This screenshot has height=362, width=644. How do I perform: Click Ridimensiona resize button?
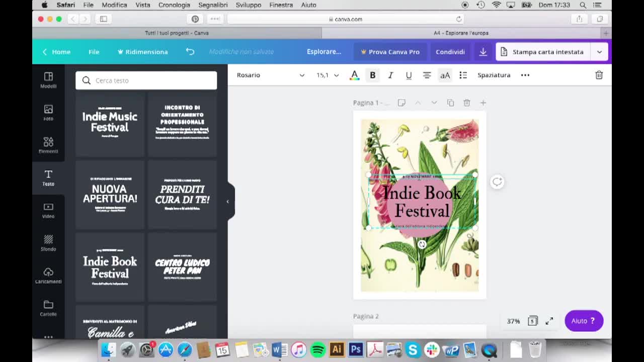coord(142,52)
